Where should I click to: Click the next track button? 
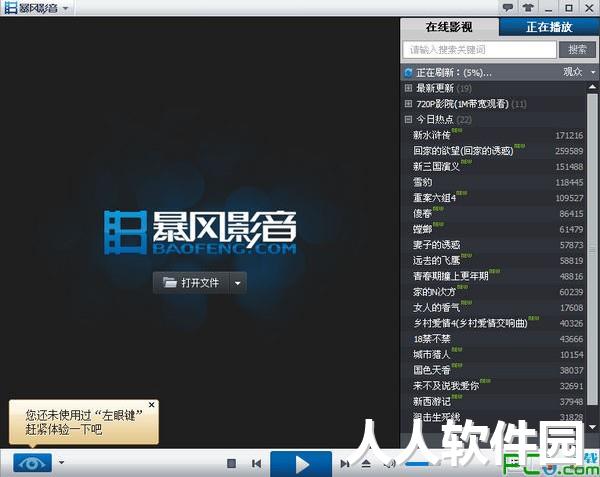pyautogui.click(x=344, y=464)
